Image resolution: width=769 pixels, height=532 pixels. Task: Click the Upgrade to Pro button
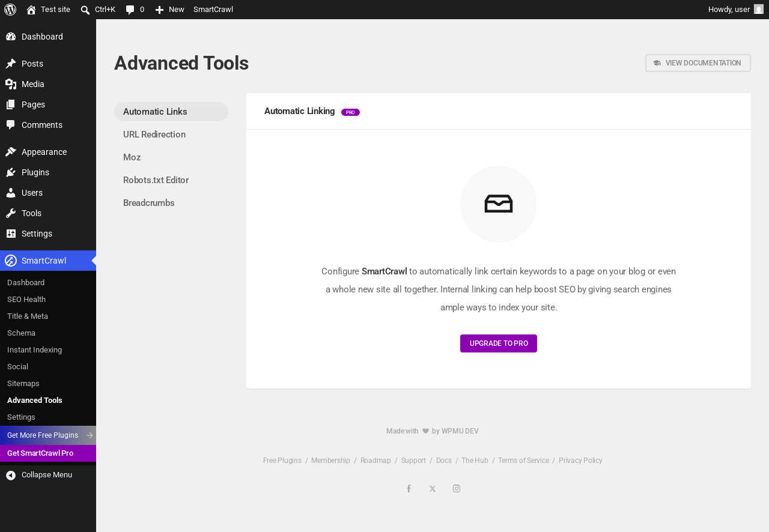point(499,343)
